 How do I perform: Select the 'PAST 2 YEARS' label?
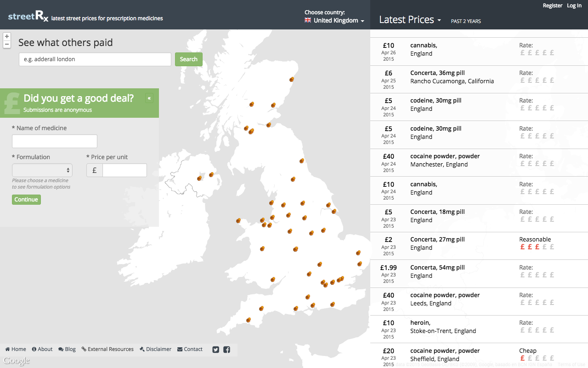coord(466,21)
